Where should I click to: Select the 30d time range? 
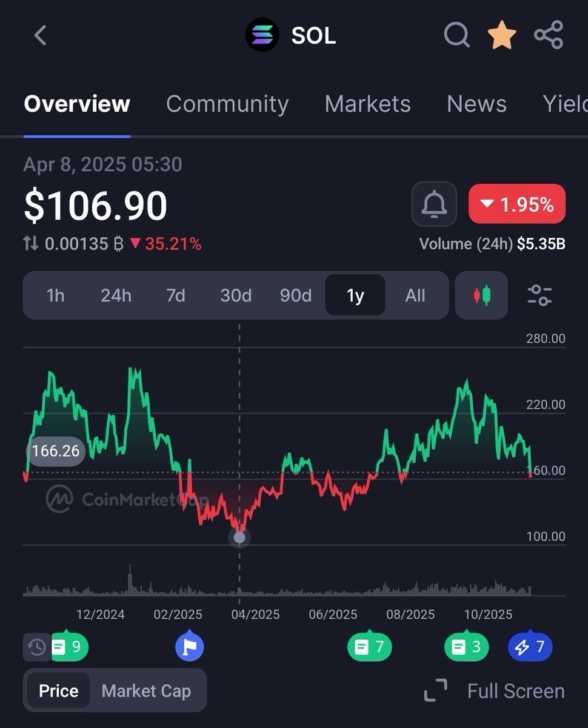(235, 295)
